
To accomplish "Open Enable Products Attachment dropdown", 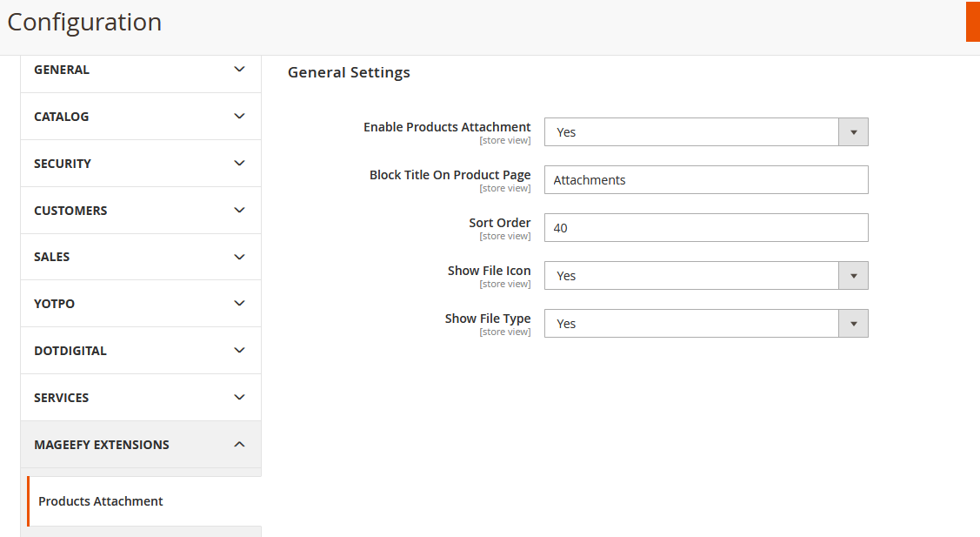I will tap(705, 132).
